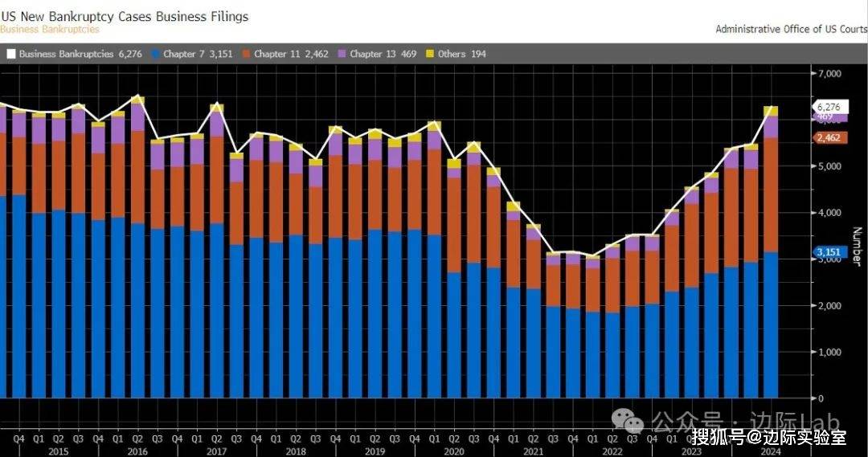Click the 2020 year label on x-axis

[x=454, y=451]
